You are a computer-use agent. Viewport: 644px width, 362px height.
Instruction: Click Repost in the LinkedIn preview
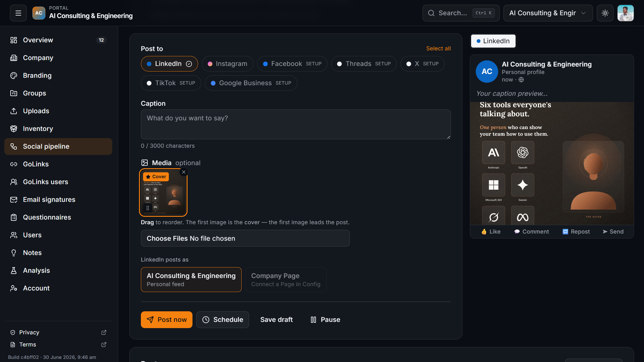coord(576,232)
